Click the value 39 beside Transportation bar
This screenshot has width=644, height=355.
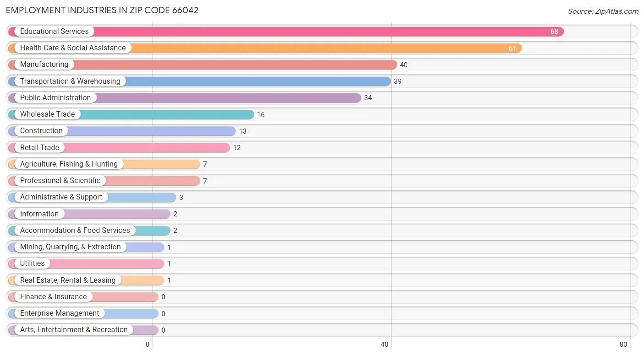tap(398, 81)
